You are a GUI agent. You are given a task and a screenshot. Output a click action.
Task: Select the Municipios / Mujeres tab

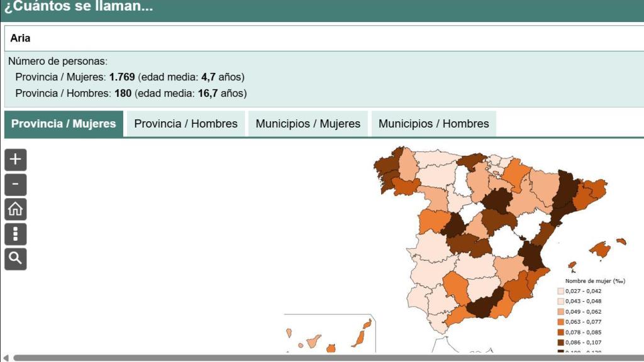[x=308, y=124]
